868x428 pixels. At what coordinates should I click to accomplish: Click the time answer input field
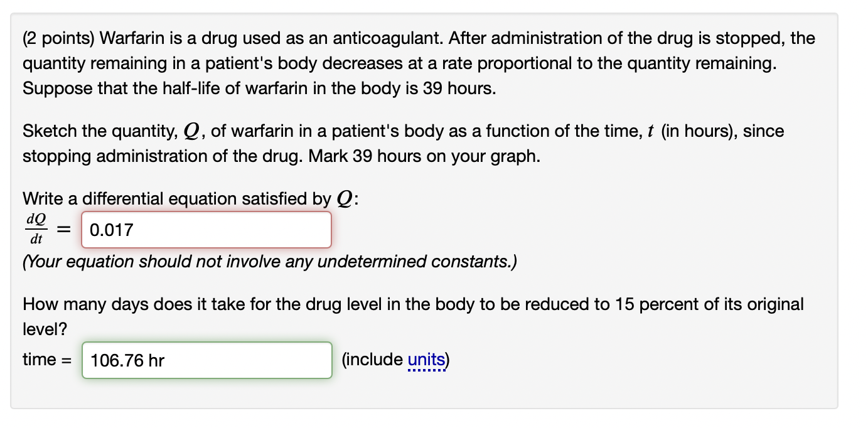pos(207,360)
